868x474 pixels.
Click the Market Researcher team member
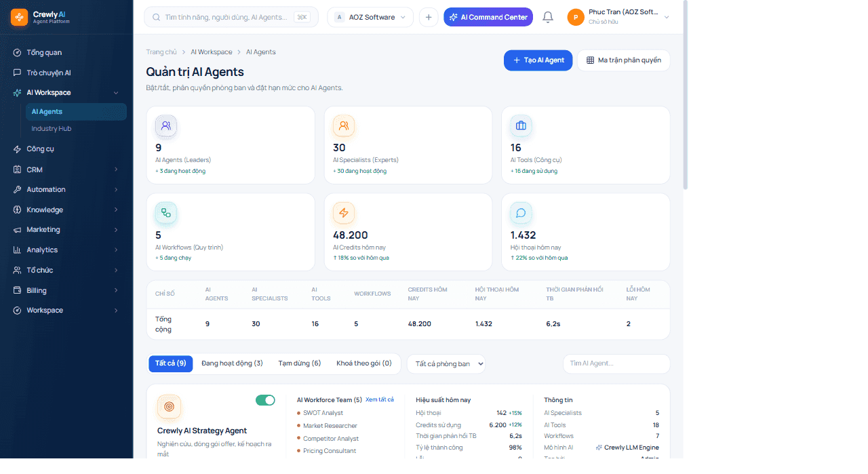pos(330,426)
